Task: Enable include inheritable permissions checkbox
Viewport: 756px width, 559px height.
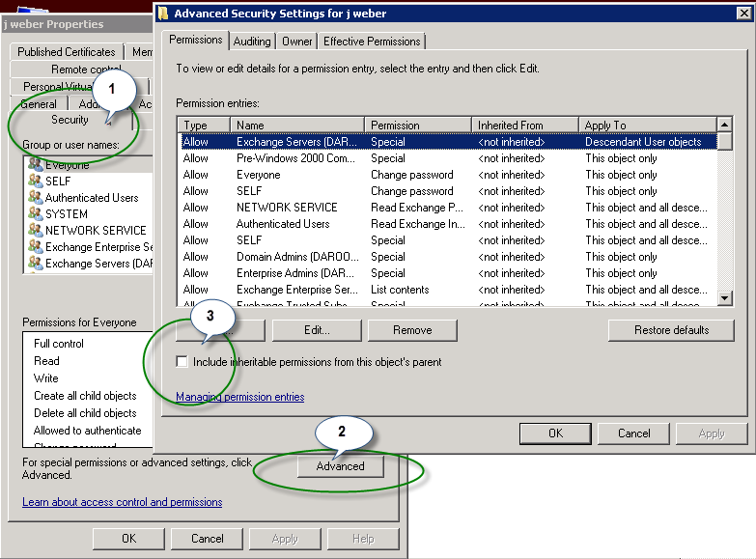Action: point(182,361)
